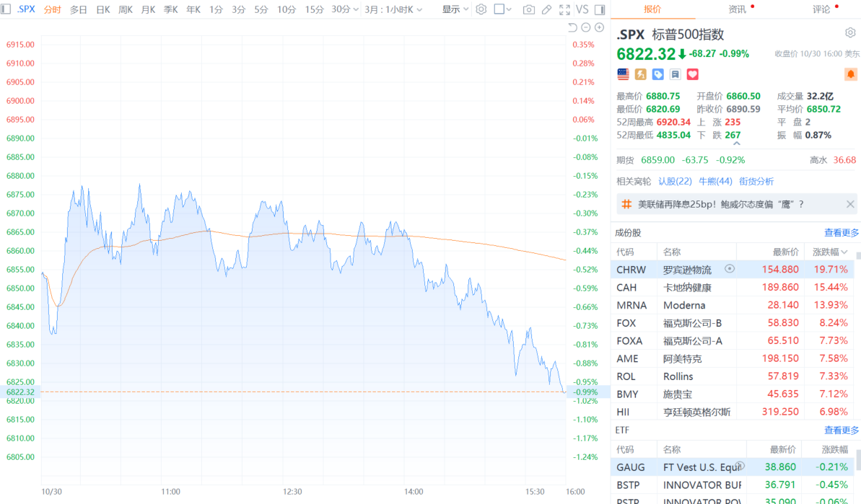
Task: Click the orange hashtag topic icon
Action: 626,204
